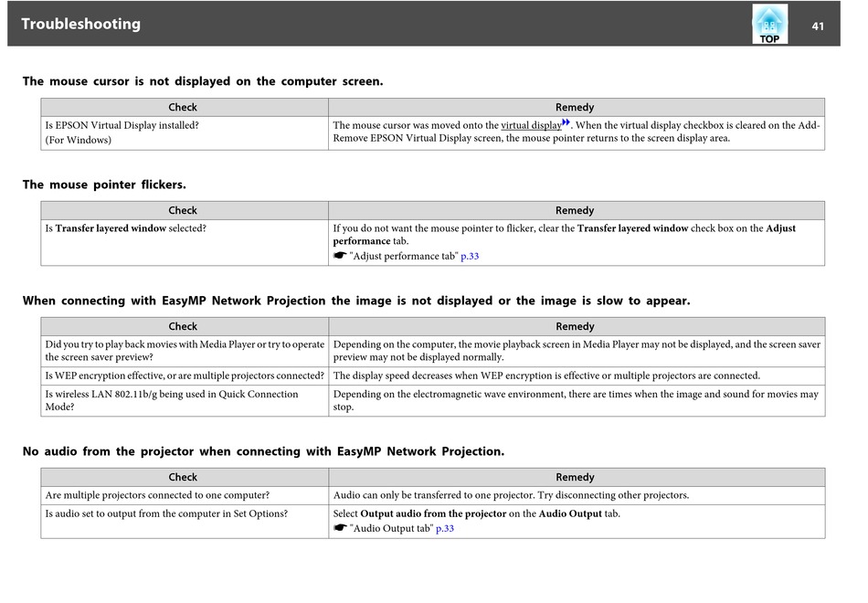Image resolution: width=868 pixels, height=603 pixels.
Task: Select heading 'The mouse pointer flickers.'
Action: [x=104, y=185]
